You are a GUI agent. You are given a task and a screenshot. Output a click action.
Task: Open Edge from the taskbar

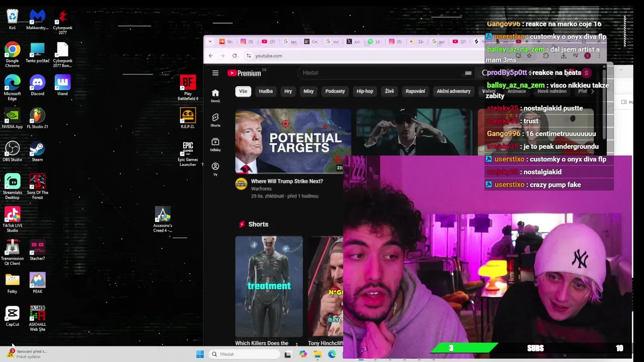click(x=332, y=354)
